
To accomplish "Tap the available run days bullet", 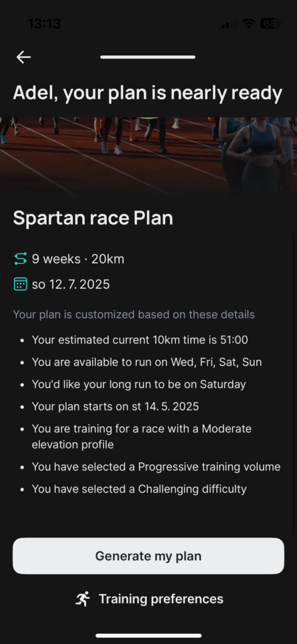I will click(x=147, y=362).
